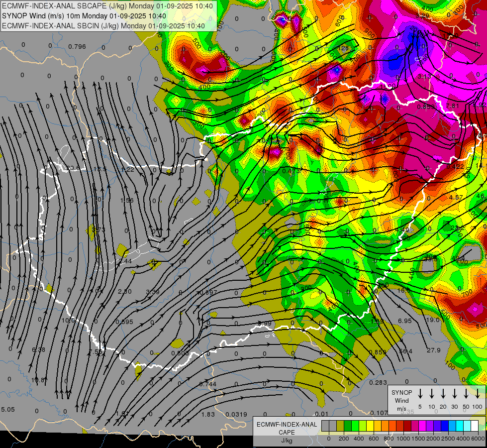
Task: Click the map value 3.39
Action: click(x=153, y=292)
